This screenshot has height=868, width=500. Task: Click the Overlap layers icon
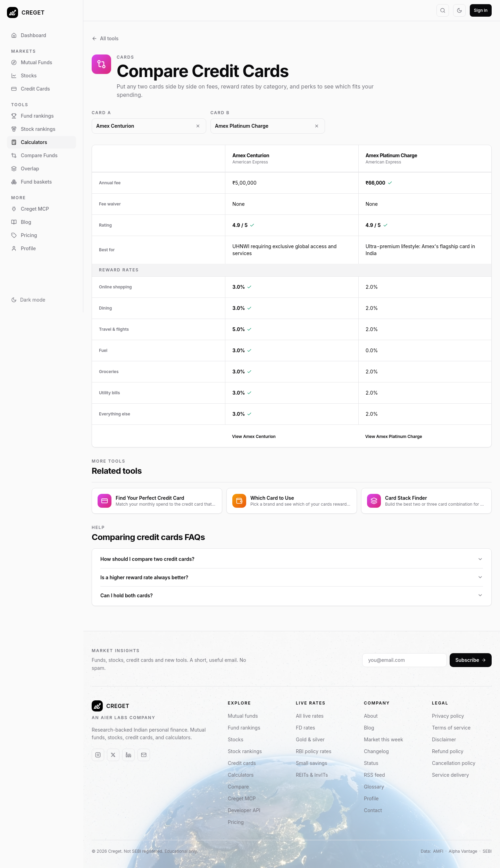pyautogui.click(x=14, y=169)
